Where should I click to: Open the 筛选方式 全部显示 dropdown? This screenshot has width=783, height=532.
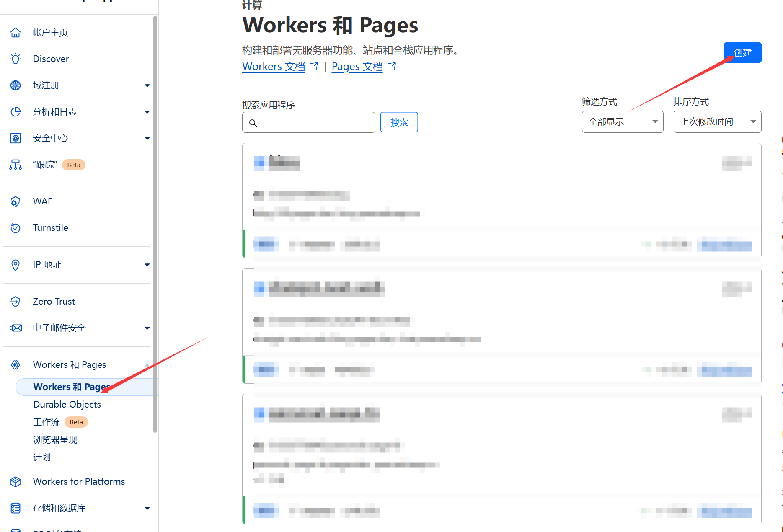point(622,122)
